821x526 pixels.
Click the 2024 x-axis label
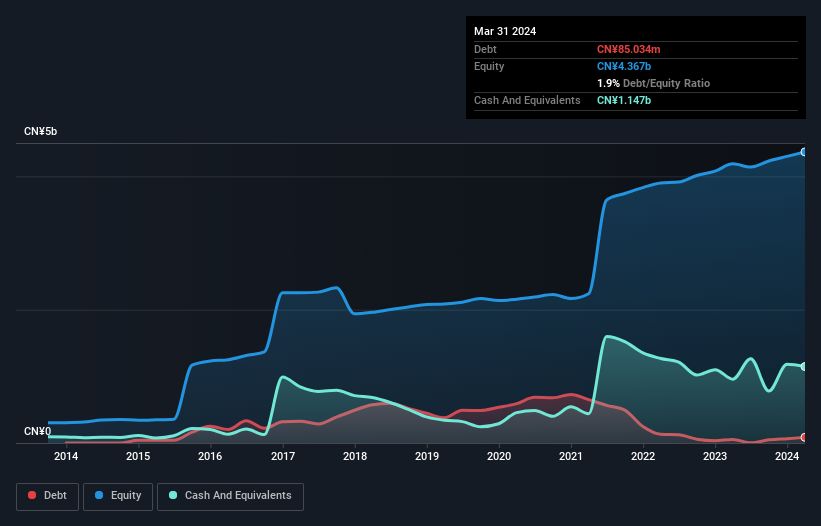pos(787,456)
